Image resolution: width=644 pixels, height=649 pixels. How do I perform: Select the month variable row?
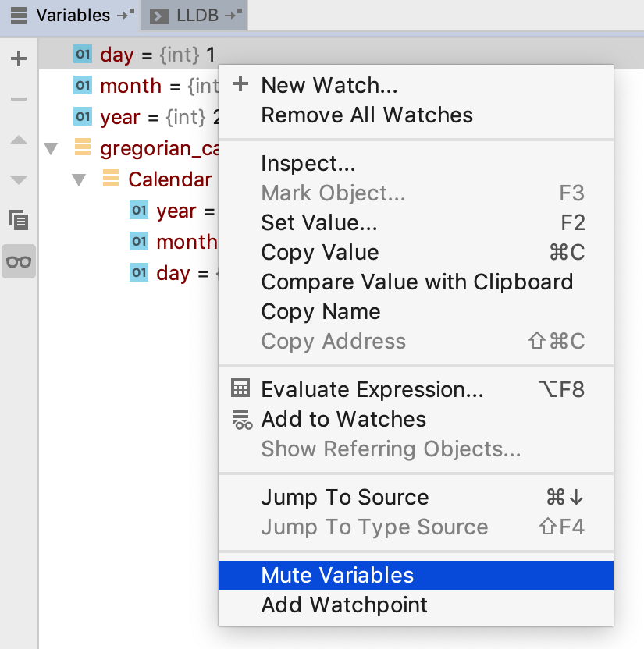(130, 86)
